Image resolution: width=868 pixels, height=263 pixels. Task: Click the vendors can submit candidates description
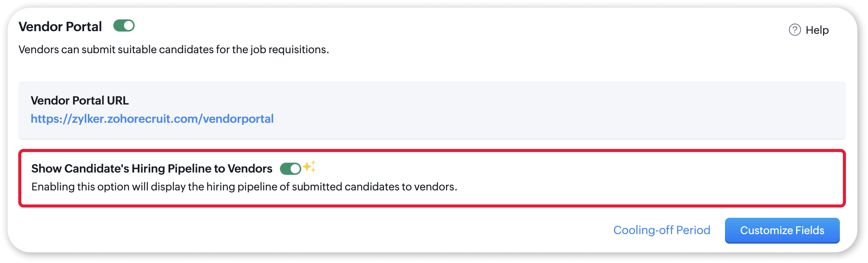[173, 49]
